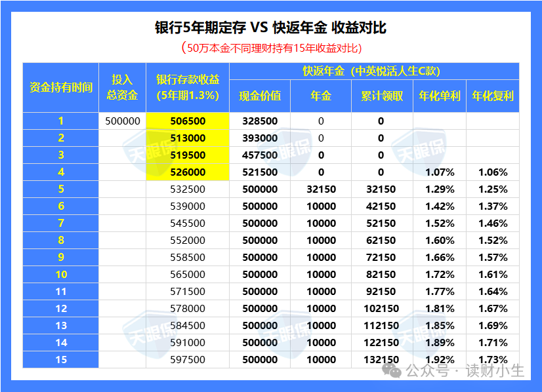Select the yellow highlighted 506500 cell
Image resolution: width=542 pixels, height=392 pixels.
click(x=188, y=121)
